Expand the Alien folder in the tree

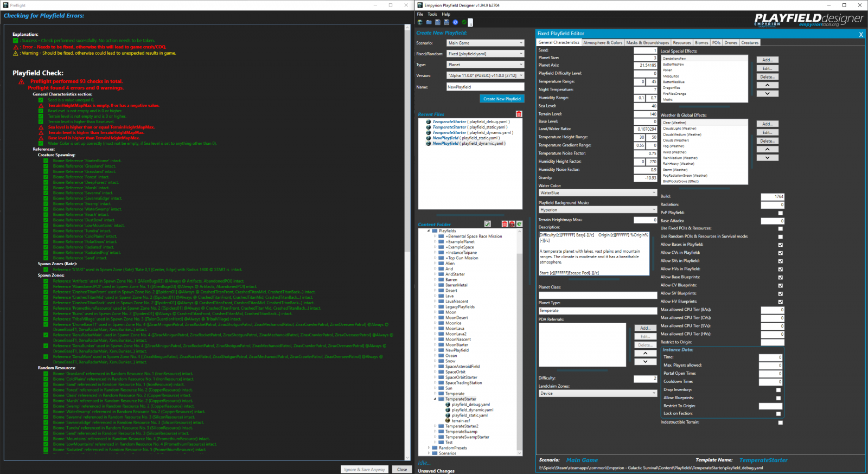[x=435, y=264]
